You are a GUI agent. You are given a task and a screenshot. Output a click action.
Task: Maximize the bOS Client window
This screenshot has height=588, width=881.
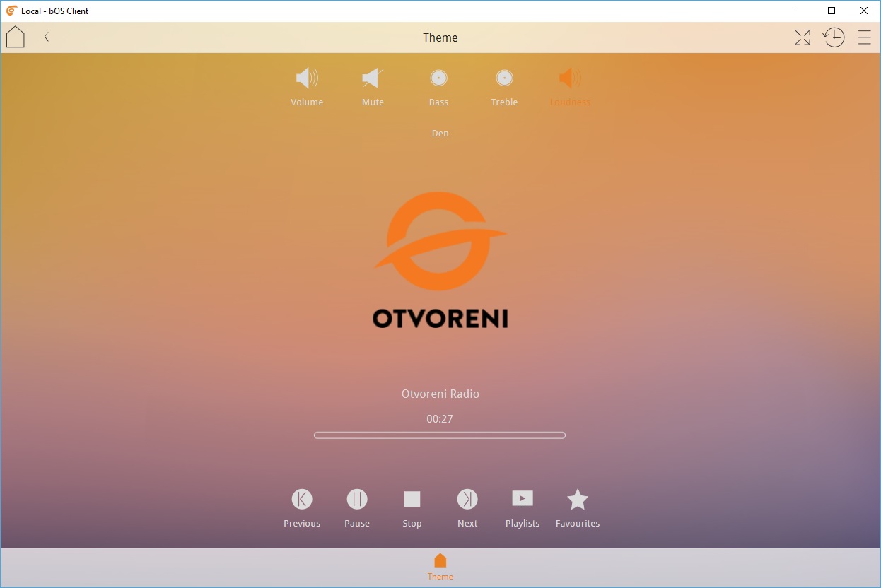[x=832, y=11]
